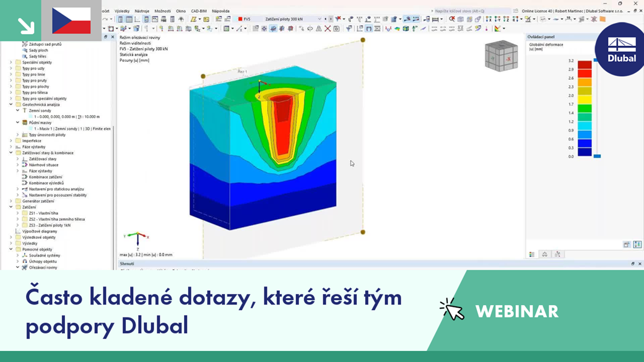The image size is (644, 362).
Task: Click first tab icon at control panel bottom
Action: pyautogui.click(x=532, y=254)
